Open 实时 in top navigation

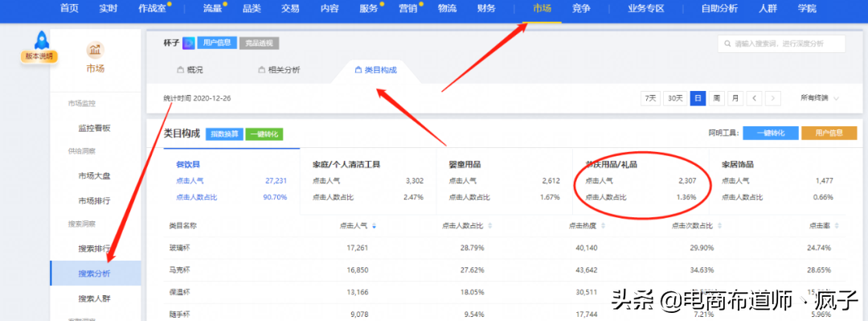pyautogui.click(x=108, y=8)
